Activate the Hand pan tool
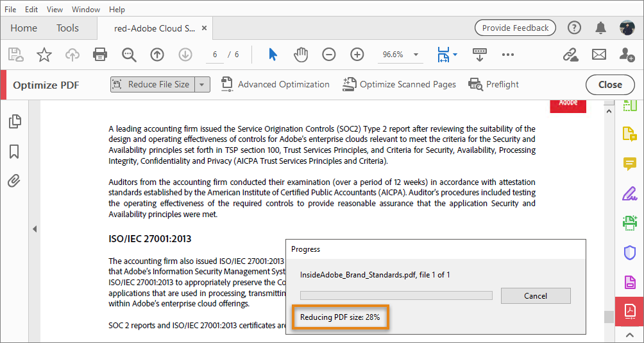Viewport: 644px width, 343px height. pos(301,55)
